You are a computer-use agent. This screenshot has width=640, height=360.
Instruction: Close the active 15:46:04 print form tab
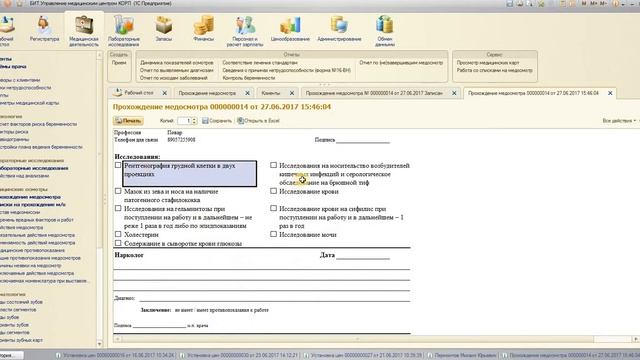coord(610,93)
